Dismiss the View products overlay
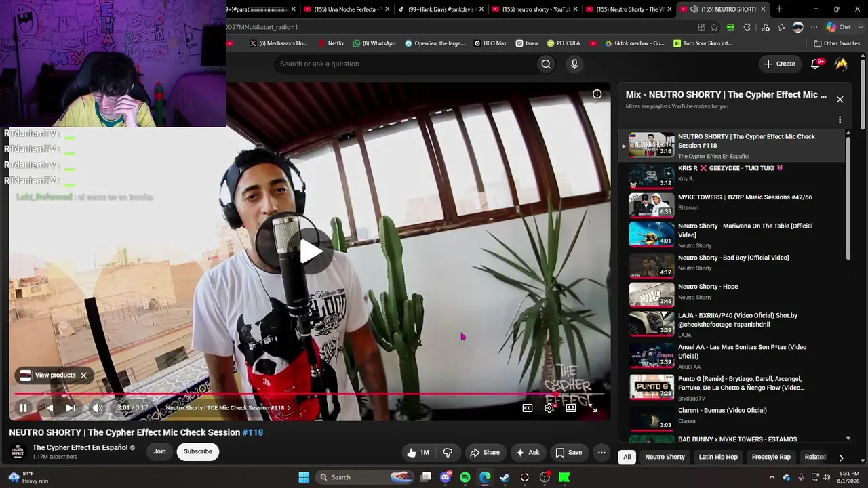The width and height of the screenshot is (868, 488). click(83, 375)
